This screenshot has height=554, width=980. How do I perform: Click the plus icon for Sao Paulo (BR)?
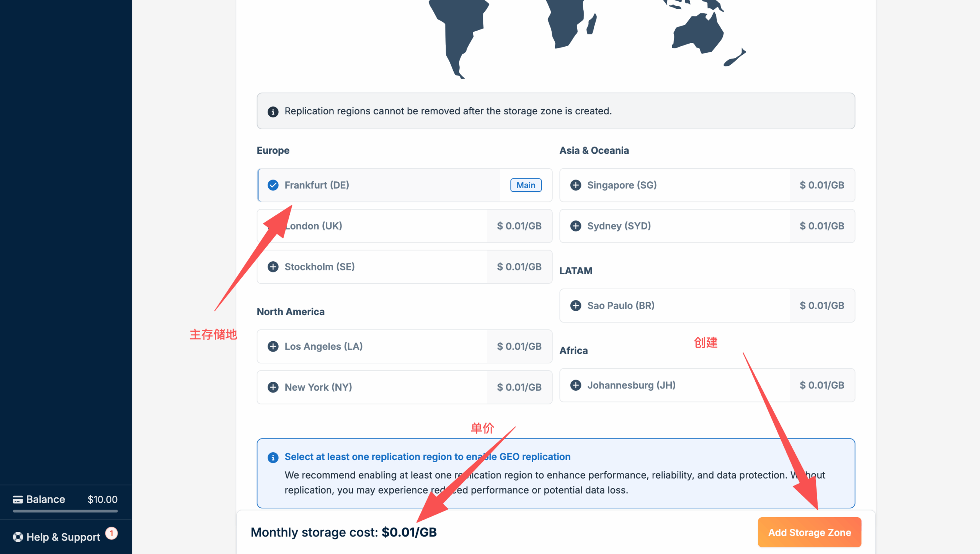pos(575,306)
